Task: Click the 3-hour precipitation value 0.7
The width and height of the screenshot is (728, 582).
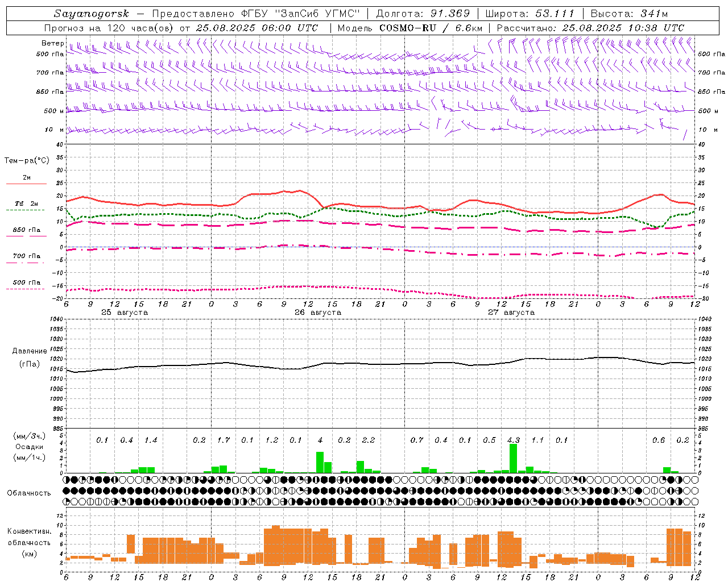Action: click(x=417, y=440)
